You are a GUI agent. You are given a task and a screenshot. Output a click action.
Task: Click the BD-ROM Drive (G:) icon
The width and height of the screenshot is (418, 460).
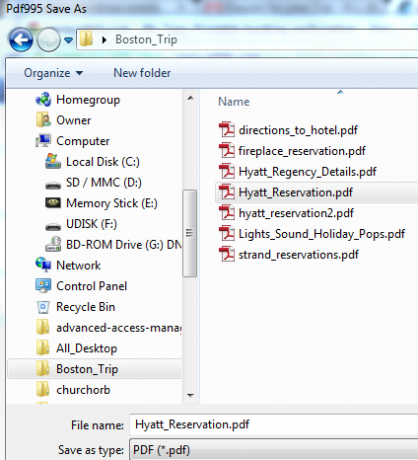coord(53,244)
